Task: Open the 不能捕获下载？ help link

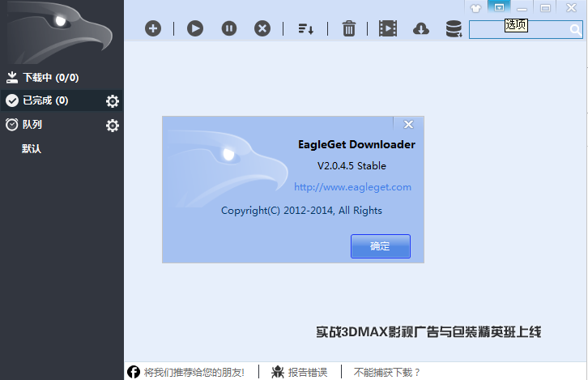Action: click(x=386, y=373)
